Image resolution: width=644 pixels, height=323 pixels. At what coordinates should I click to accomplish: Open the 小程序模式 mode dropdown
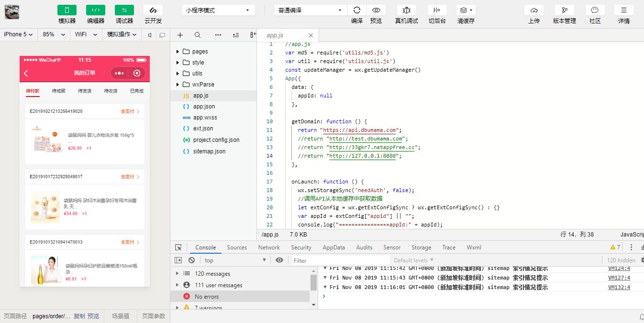tap(218, 10)
